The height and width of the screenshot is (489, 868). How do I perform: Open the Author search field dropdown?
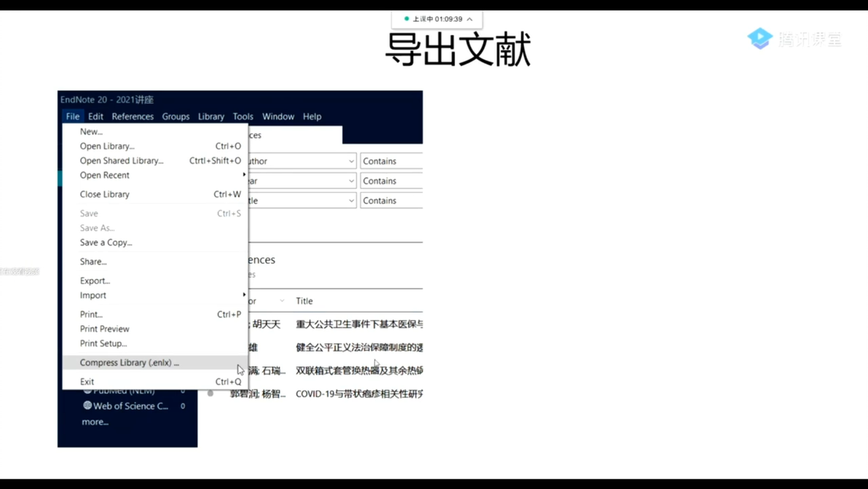tap(351, 161)
